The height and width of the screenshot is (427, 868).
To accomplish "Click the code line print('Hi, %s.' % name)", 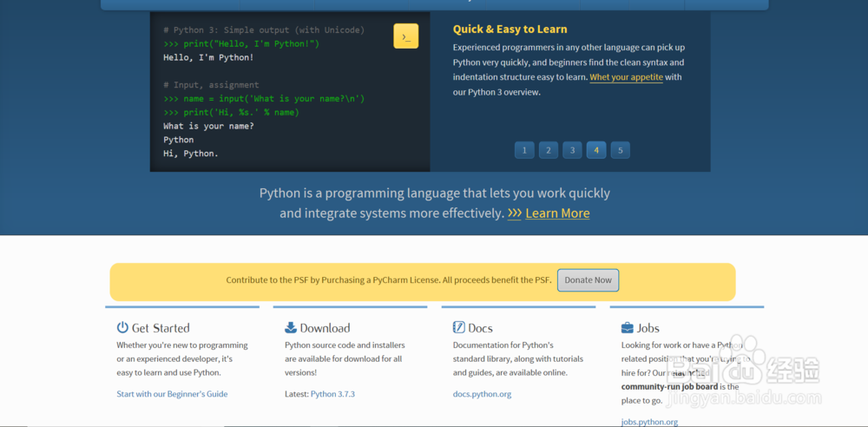I will (232, 113).
